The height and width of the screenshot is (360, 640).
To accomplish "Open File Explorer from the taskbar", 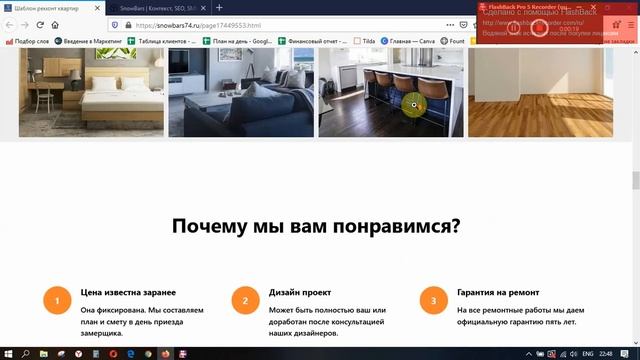I will [43, 354].
